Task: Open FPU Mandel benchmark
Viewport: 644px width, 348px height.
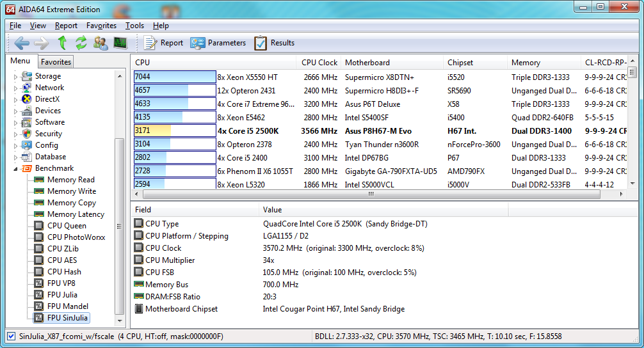Action: tap(68, 306)
